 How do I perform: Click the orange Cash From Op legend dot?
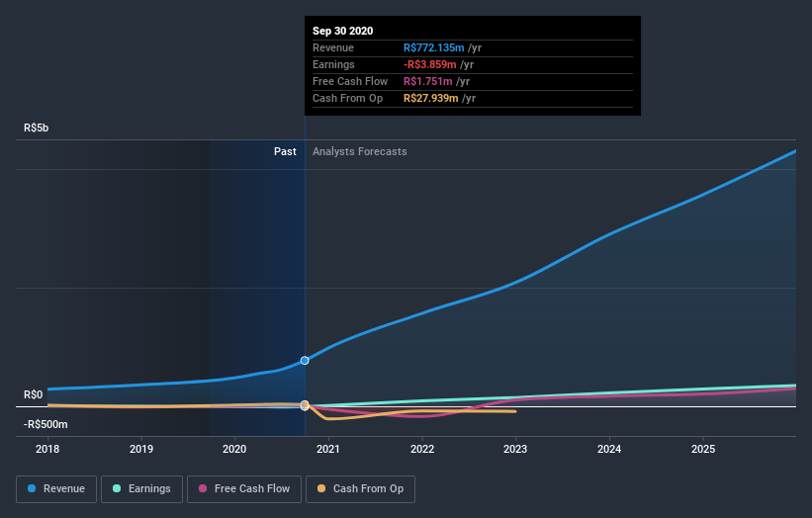321,488
